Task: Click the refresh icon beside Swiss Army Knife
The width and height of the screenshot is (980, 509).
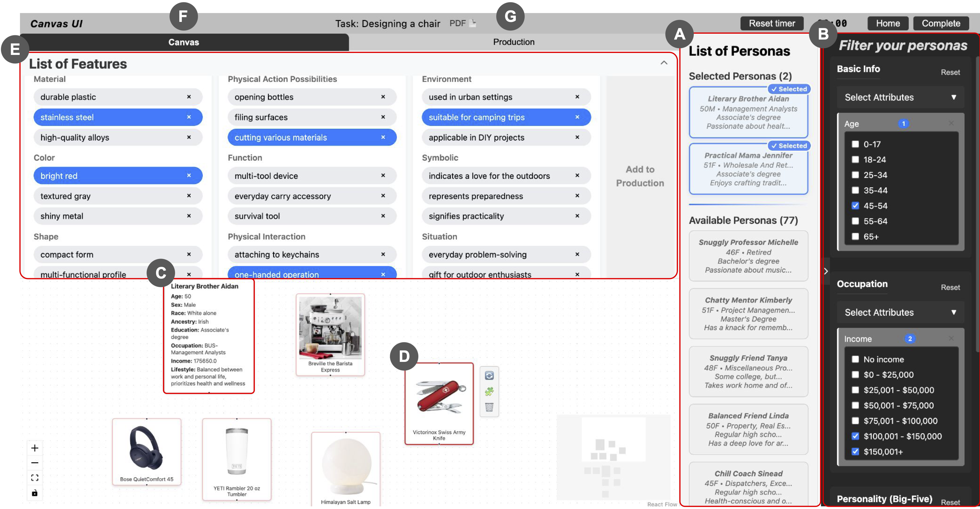Action: pyautogui.click(x=489, y=376)
